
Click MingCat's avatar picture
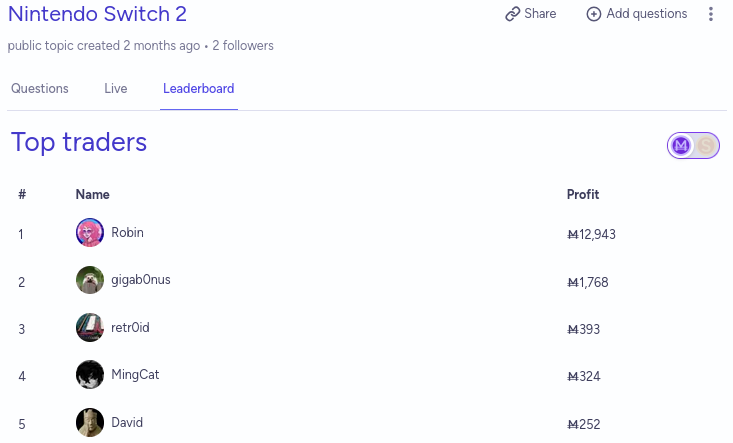pyautogui.click(x=90, y=375)
